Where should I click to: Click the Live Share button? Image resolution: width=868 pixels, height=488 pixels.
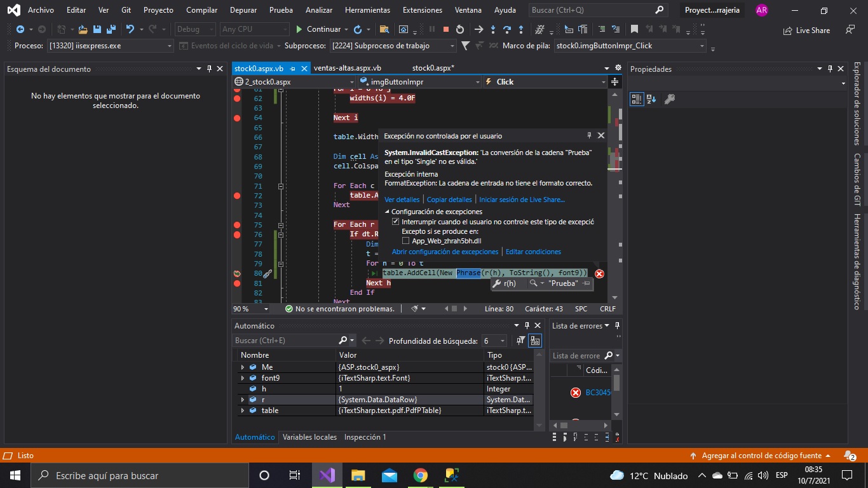pyautogui.click(x=807, y=30)
